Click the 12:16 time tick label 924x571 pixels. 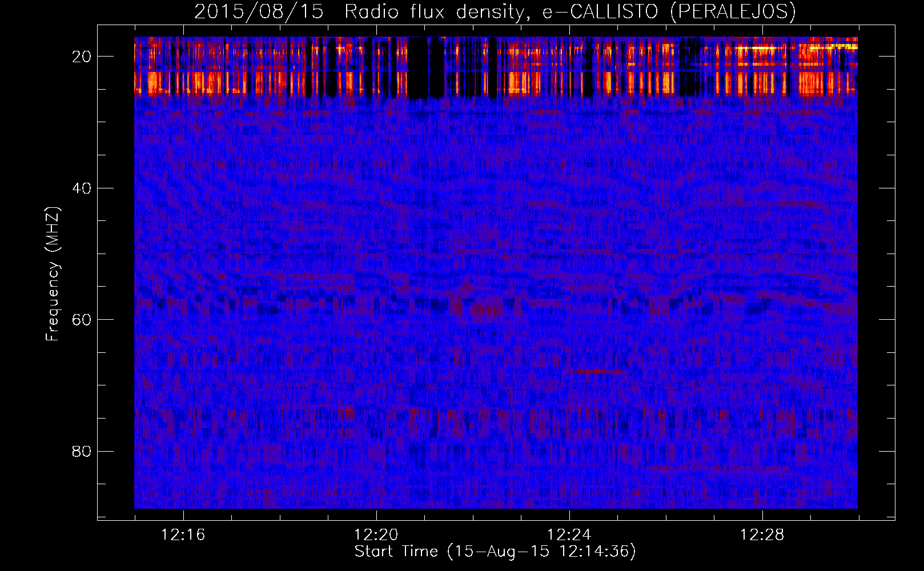coord(183,535)
